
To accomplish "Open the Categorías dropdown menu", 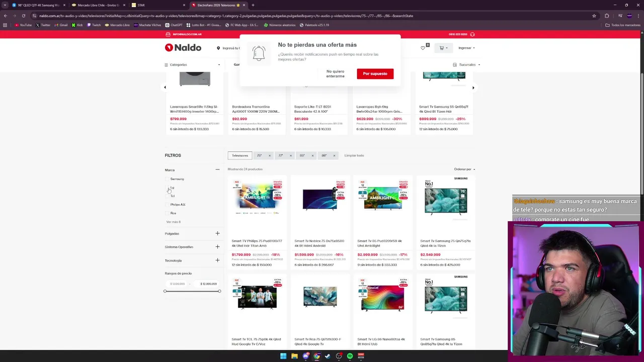I will point(192,65).
